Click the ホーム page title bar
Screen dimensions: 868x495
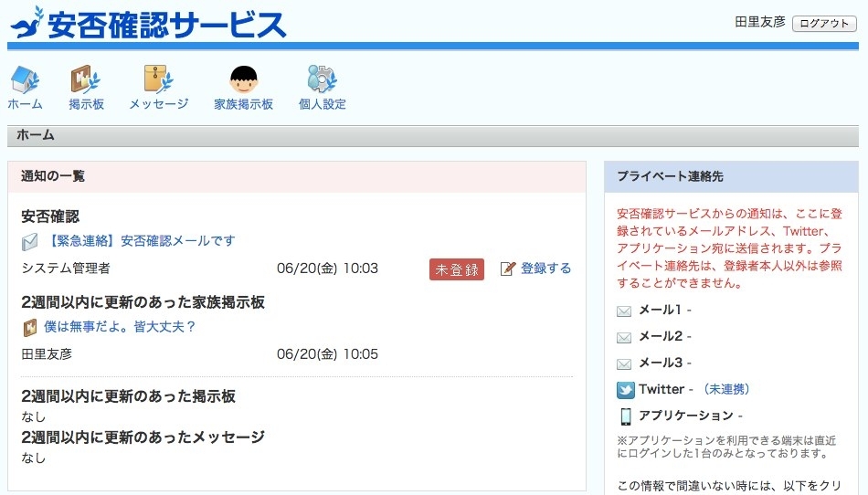pyautogui.click(x=433, y=135)
